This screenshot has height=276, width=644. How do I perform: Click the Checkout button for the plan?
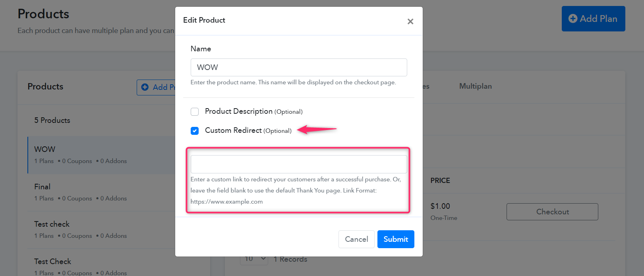click(x=552, y=212)
